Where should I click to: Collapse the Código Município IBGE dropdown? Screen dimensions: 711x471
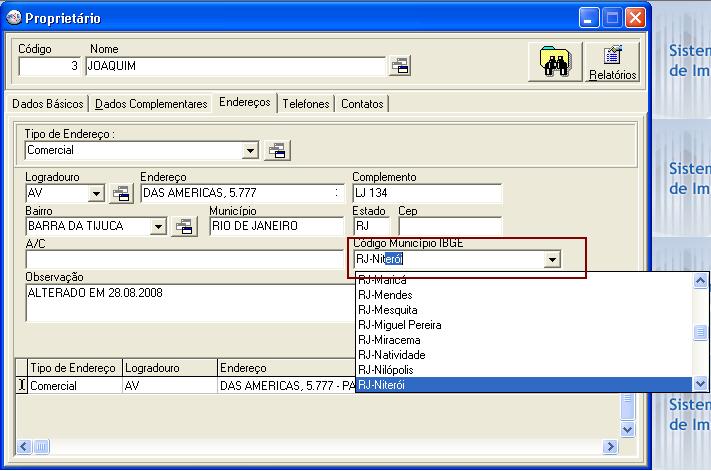(551, 260)
